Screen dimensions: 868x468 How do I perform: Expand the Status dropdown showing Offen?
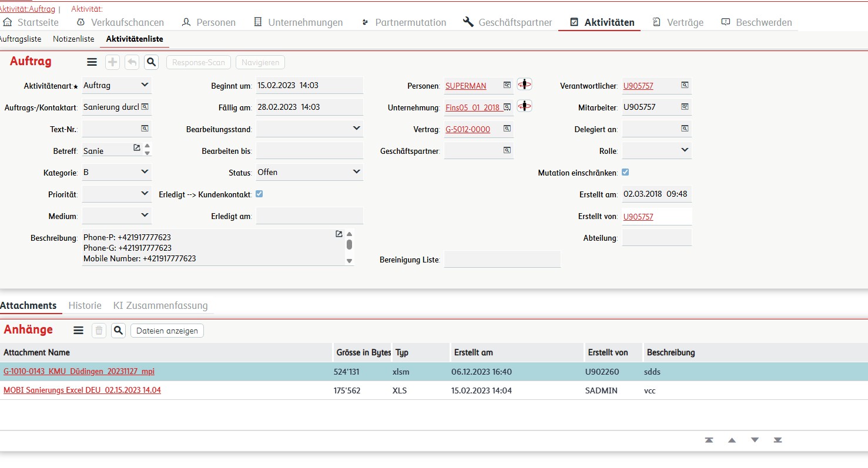(356, 171)
